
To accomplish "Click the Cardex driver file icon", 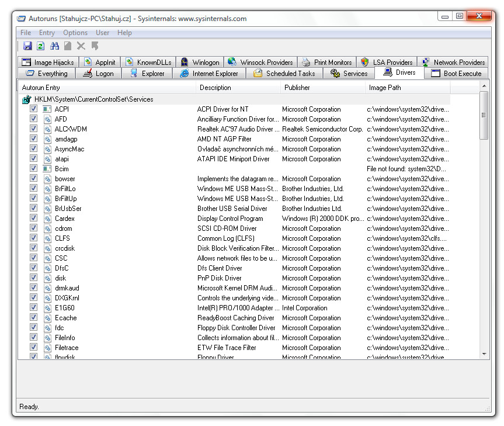I will click(47, 219).
